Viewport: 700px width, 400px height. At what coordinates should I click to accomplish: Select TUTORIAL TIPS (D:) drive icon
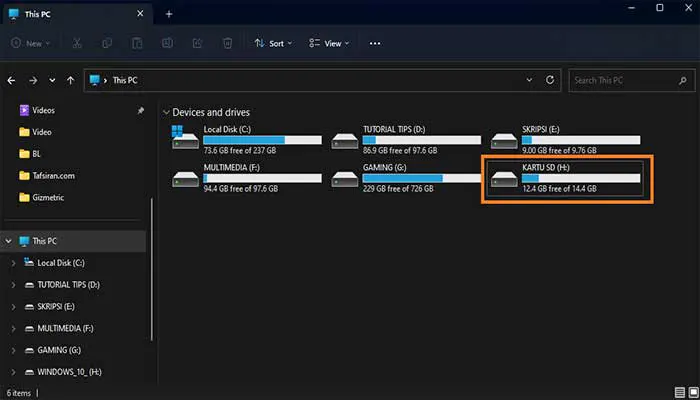pos(345,141)
